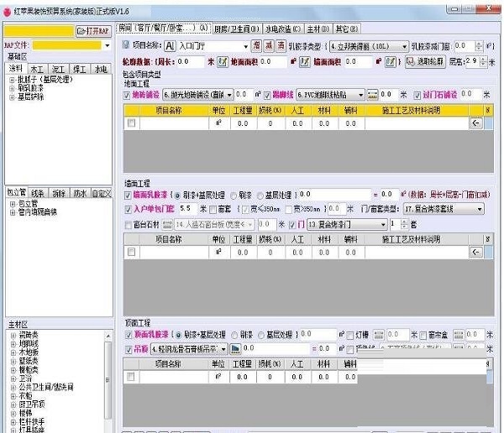504x433 pixels.
Task: Click the red 清 clear button
Action: tap(281, 46)
